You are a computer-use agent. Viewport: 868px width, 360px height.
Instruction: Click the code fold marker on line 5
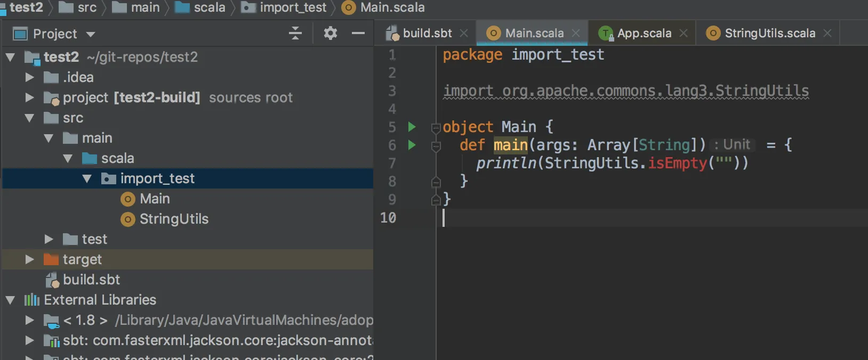tap(436, 127)
